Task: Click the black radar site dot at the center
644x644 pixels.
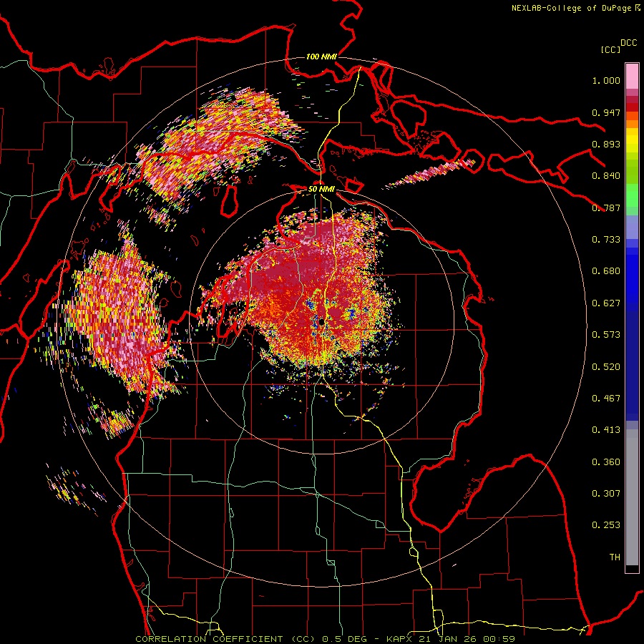Action: pyautogui.click(x=321, y=323)
